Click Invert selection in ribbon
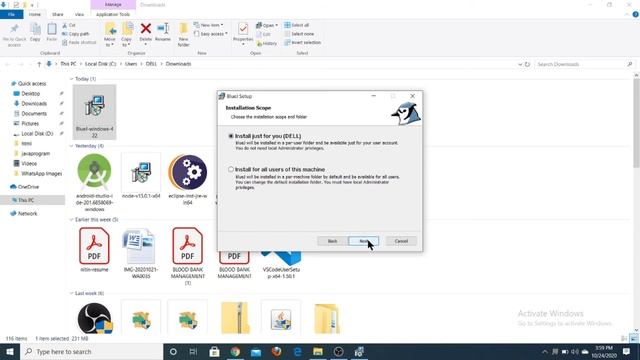The height and width of the screenshot is (360, 640). tap(302, 42)
